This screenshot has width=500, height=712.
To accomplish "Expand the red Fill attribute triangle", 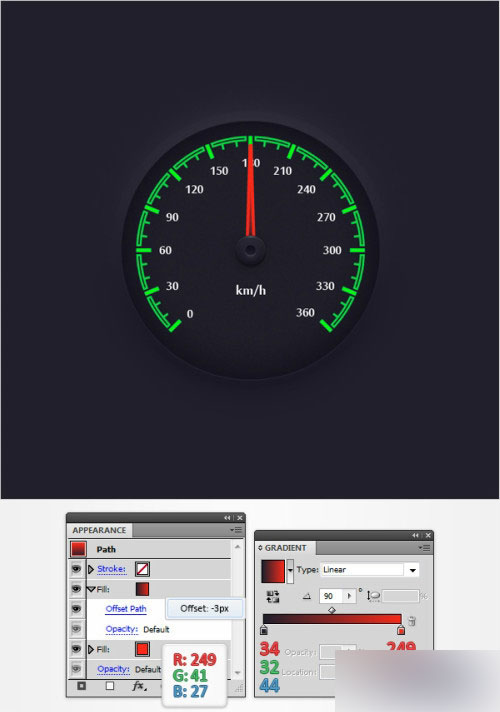I will coord(91,649).
